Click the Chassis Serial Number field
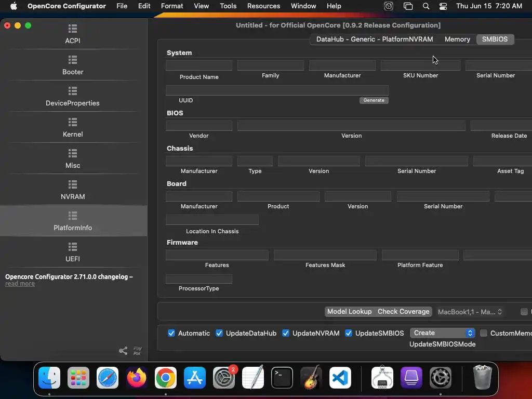This screenshot has height=399, width=532. 416,161
